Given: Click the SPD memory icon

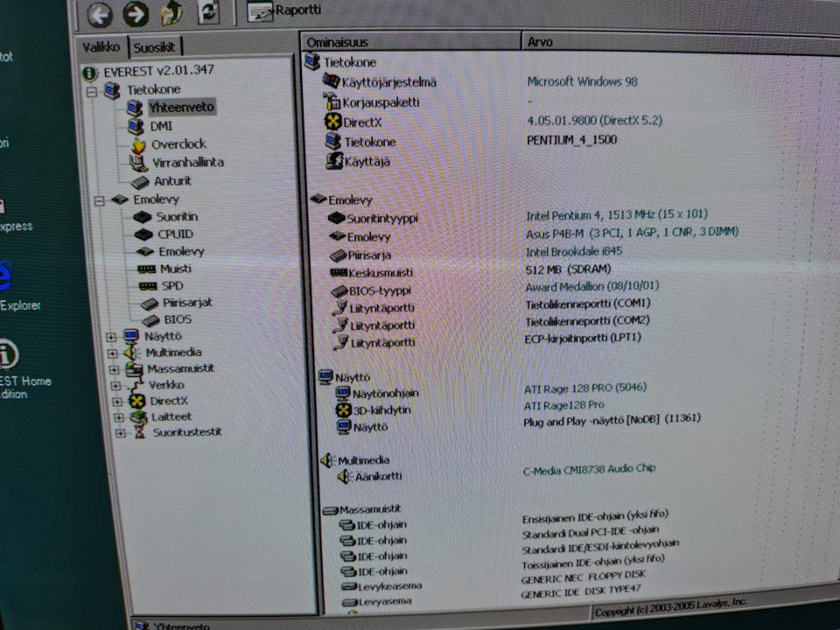Looking at the screenshot, I should click(x=148, y=286).
